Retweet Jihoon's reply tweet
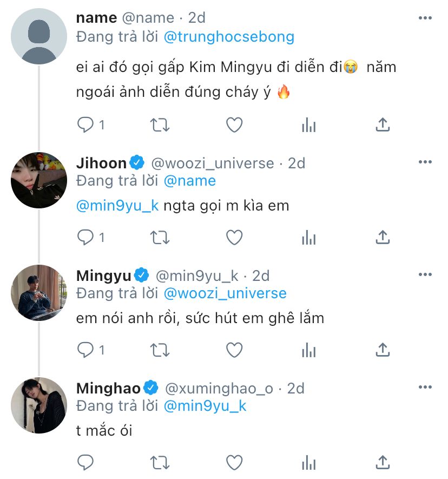The width and height of the screenshot is (448, 479). (160, 237)
